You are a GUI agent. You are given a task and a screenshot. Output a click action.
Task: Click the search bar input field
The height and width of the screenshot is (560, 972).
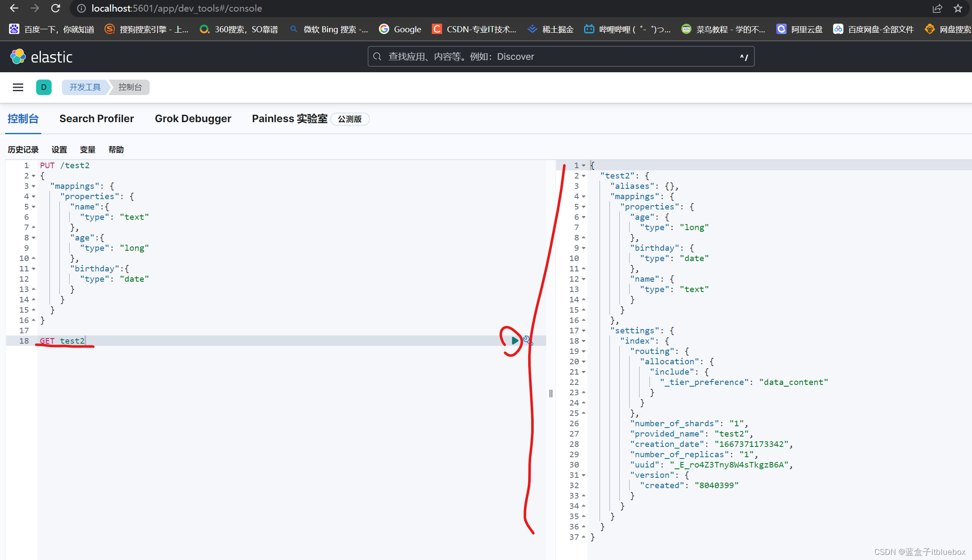point(561,56)
